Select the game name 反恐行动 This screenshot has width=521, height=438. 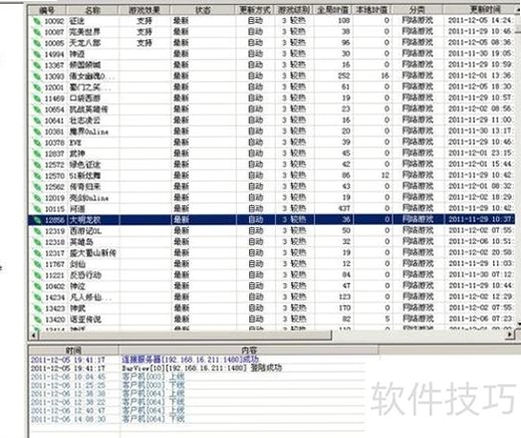coord(85,275)
